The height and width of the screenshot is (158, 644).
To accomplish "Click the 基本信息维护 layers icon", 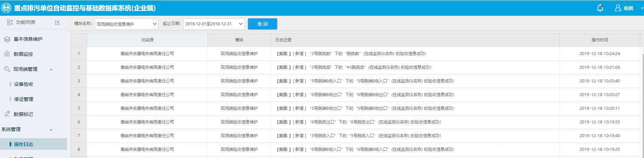I will [7, 39].
